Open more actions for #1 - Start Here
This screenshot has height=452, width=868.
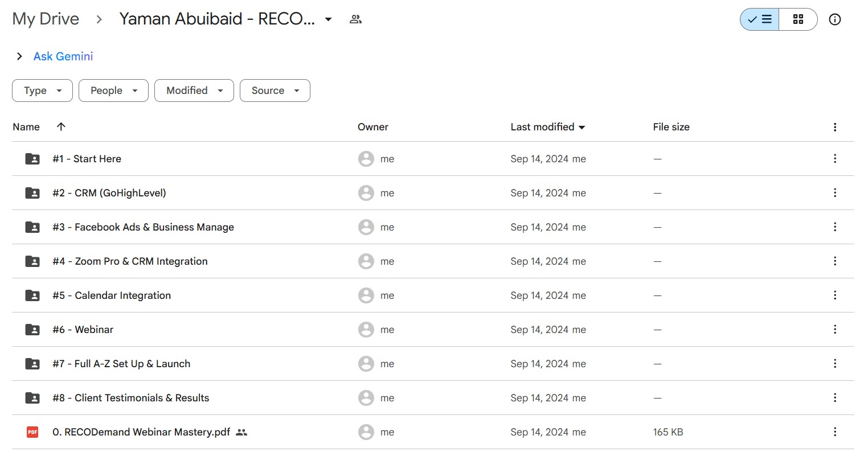click(x=835, y=159)
